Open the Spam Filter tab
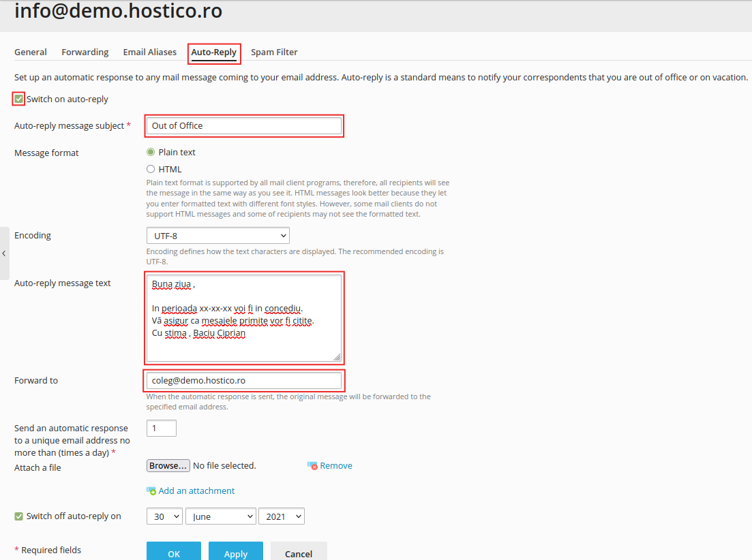This screenshot has height=560, width=752. click(274, 52)
